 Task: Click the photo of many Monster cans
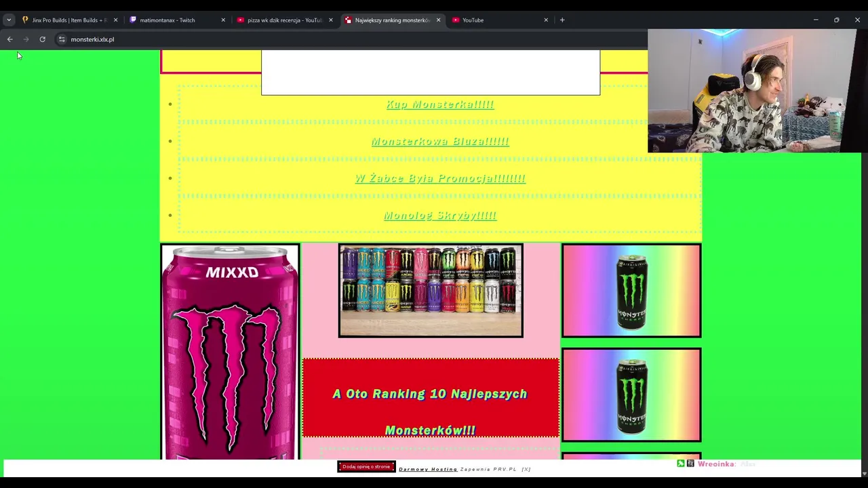431,290
